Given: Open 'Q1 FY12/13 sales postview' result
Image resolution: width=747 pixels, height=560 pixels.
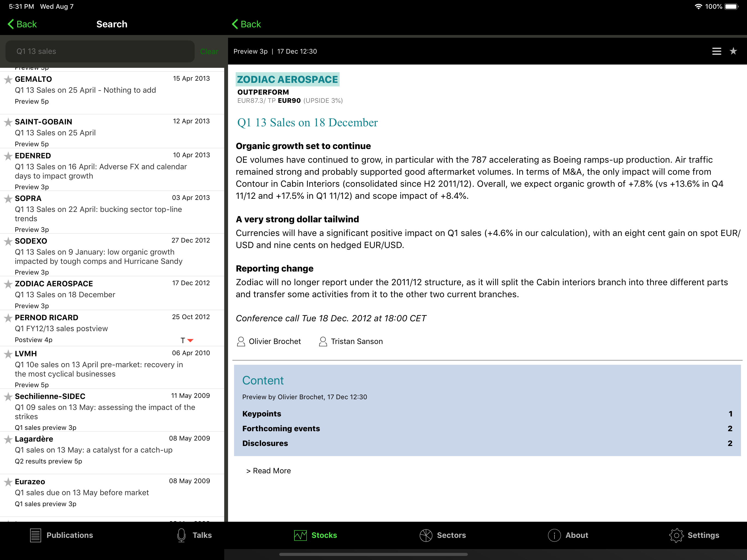Looking at the screenshot, I should pyautogui.click(x=112, y=328).
